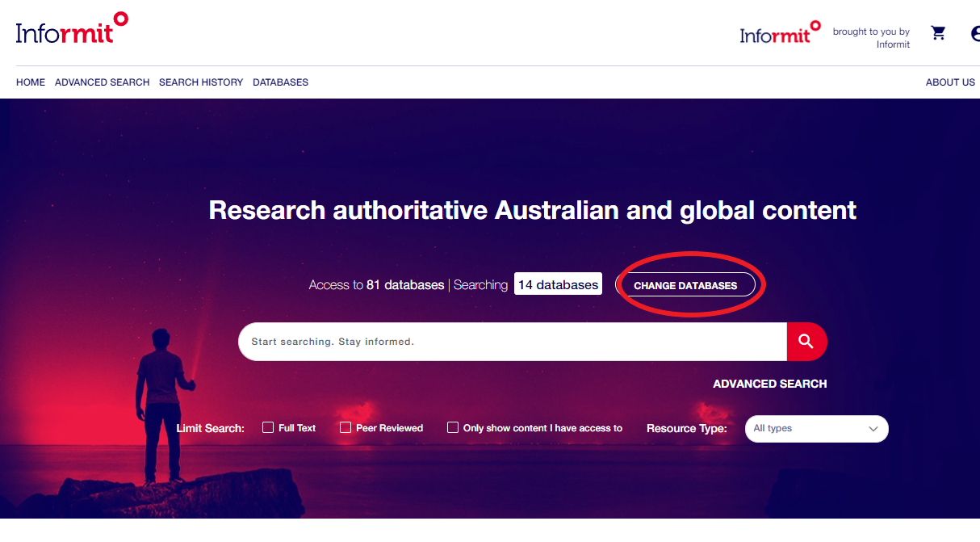This screenshot has width=980, height=542.
Task: Select SEARCH HISTORY in the navigation bar
Action: 201,82
